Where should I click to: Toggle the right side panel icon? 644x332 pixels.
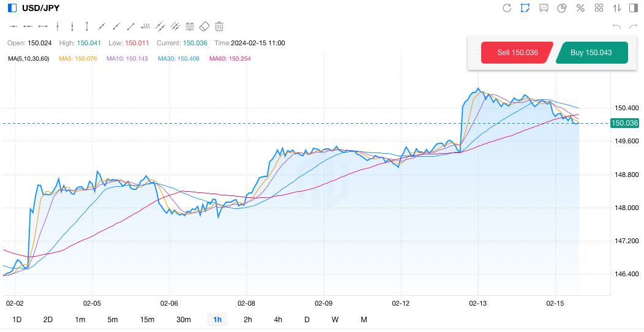[x=633, y=8]
